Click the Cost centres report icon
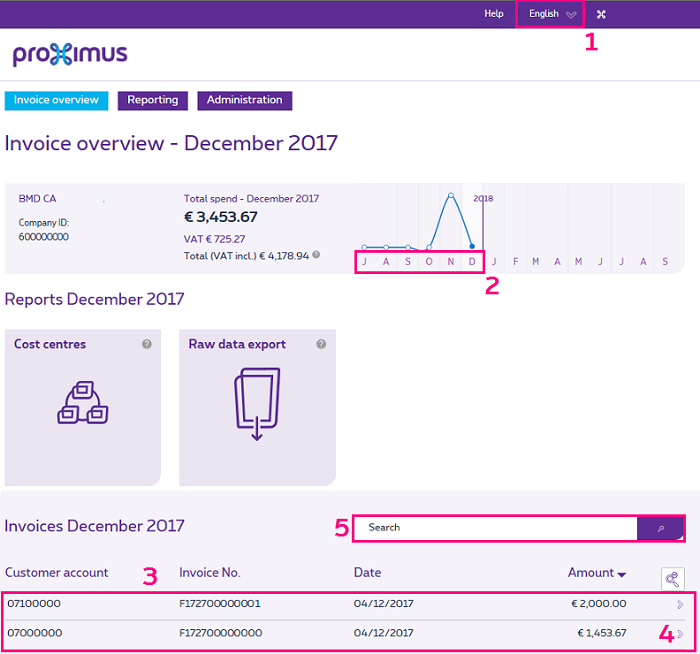Screen dimensions: 700x654 tap(84, 403)
